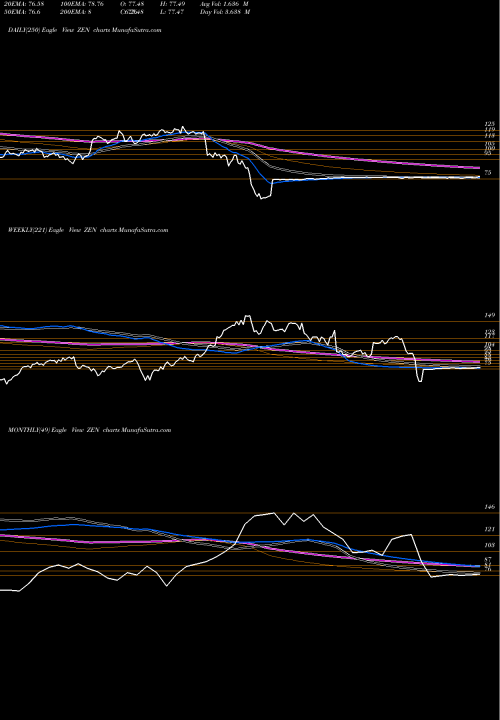
Task: Click the 125 price label on daily chart
Action: [x=489, y=124]
